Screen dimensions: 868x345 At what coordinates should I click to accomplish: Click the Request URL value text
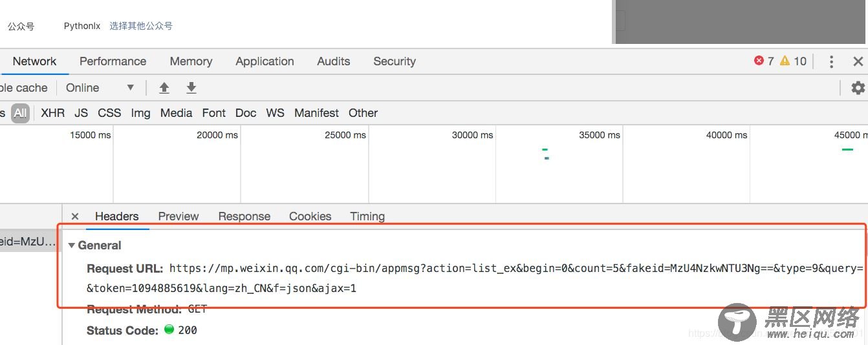coord(475,278)
